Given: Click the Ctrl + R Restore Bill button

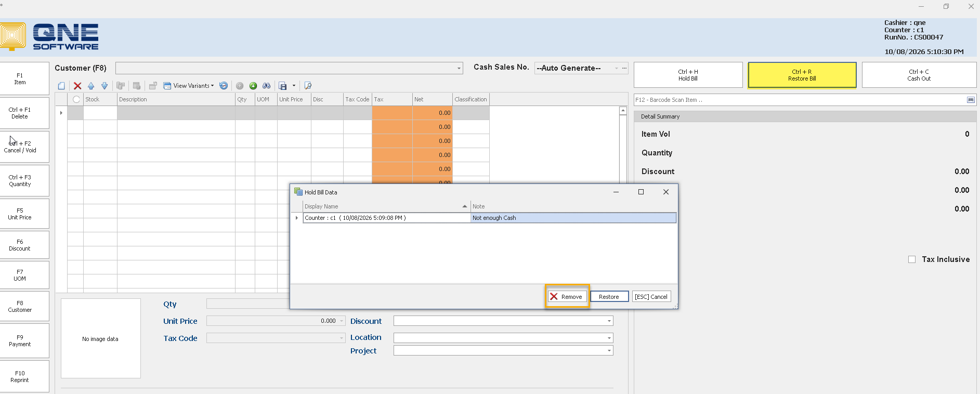Looking at the screenshot, I should click(x=802, y=75).
